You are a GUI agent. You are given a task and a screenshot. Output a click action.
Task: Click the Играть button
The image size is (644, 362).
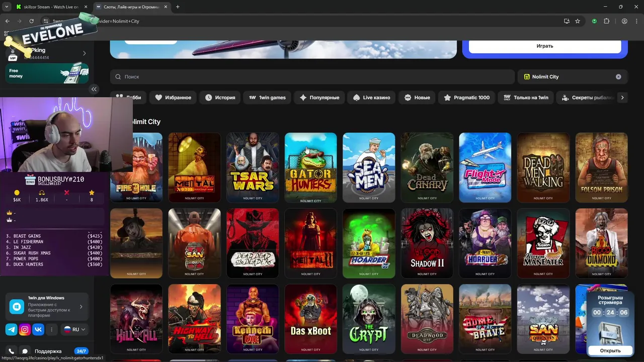(545, 46)
